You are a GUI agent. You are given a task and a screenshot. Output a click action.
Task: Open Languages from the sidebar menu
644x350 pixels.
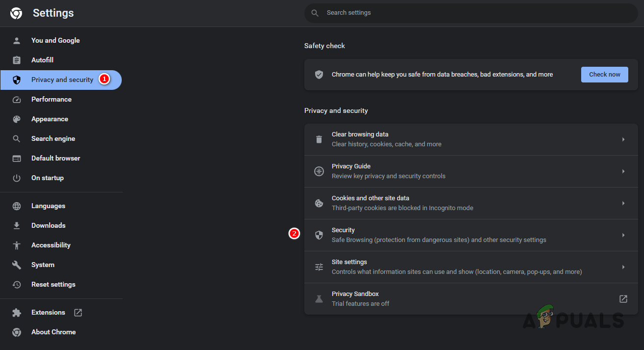tap(48, 206)
